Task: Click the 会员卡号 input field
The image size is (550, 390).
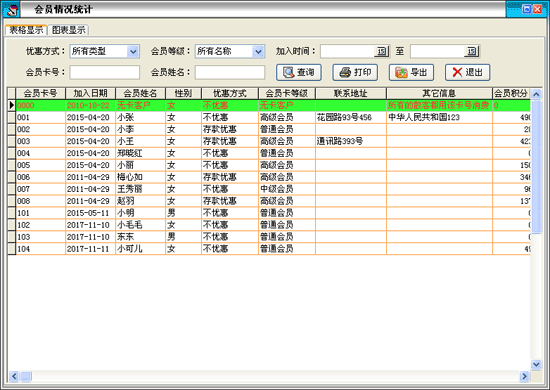Action: point(105,72)
